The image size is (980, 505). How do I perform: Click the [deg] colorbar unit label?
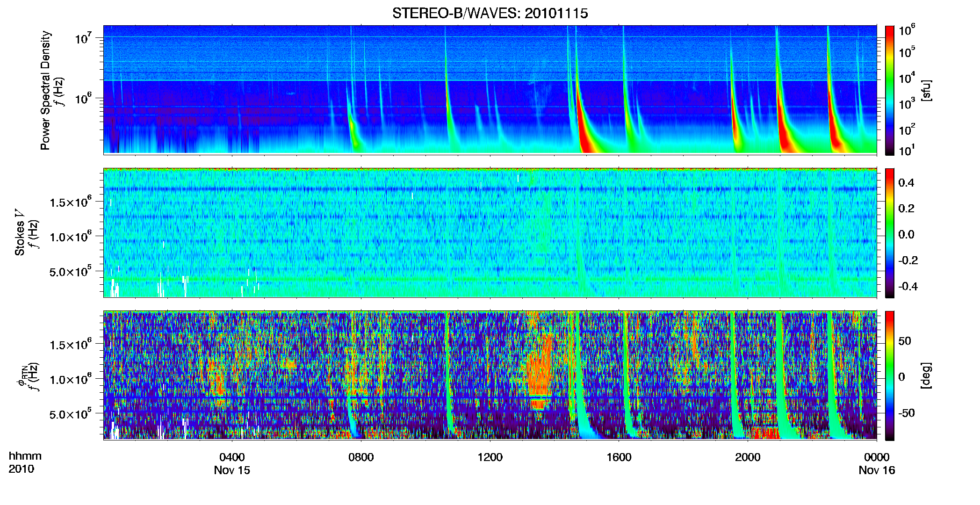tap(926, 375)
